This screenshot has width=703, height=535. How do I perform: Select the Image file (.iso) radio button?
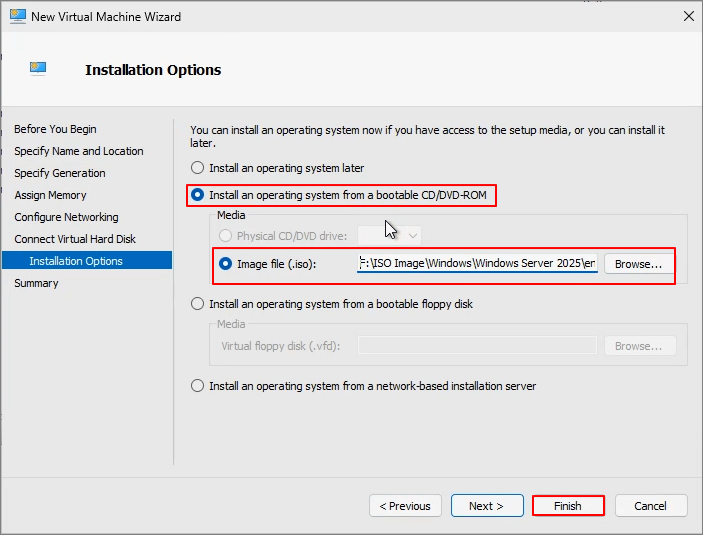pos(225,264)
